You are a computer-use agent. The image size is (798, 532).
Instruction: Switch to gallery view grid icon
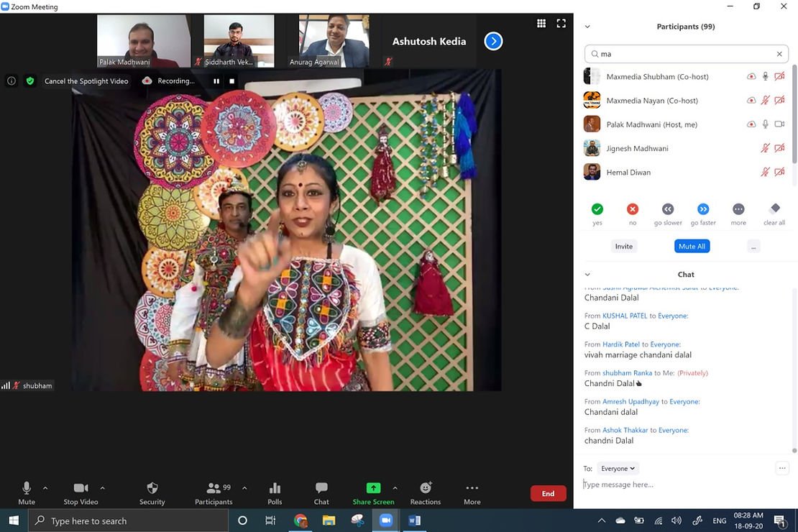pyautogui.click(x=541, y=24)
